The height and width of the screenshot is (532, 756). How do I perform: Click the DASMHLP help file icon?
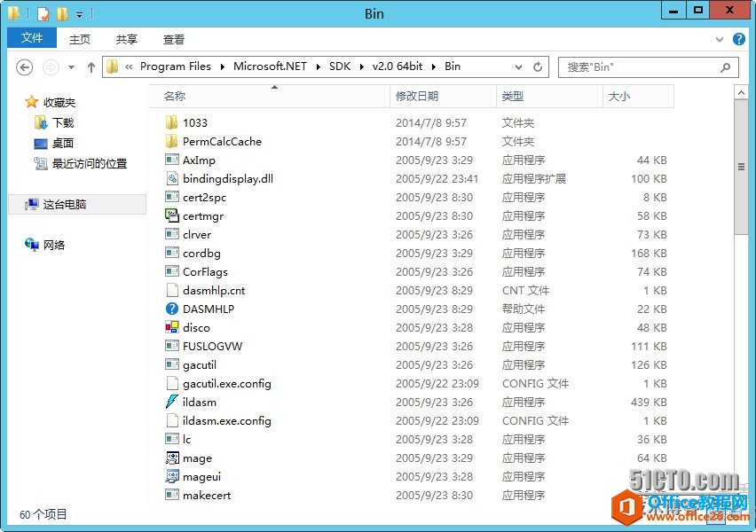(x=171, y=309)
